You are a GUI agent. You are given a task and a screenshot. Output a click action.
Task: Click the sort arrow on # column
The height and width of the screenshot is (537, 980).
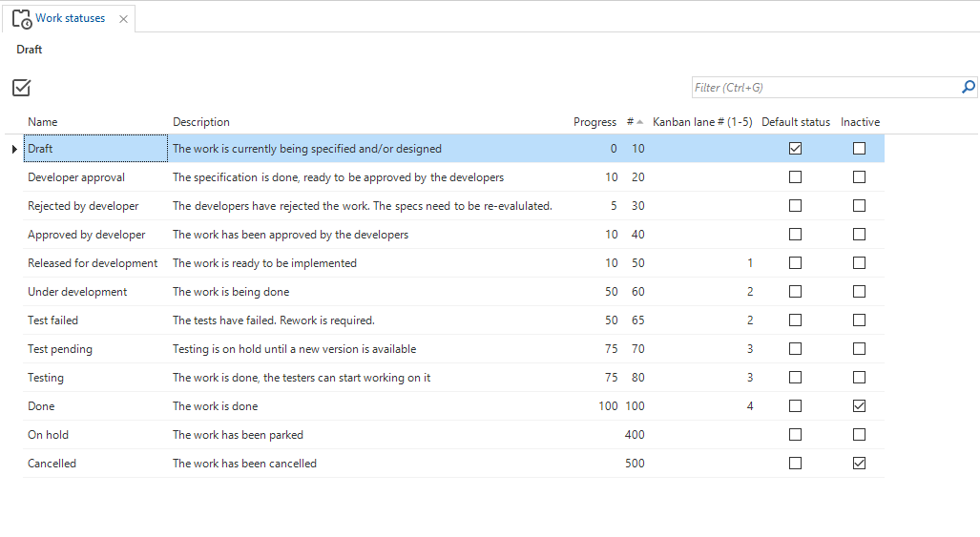(640, 122)
